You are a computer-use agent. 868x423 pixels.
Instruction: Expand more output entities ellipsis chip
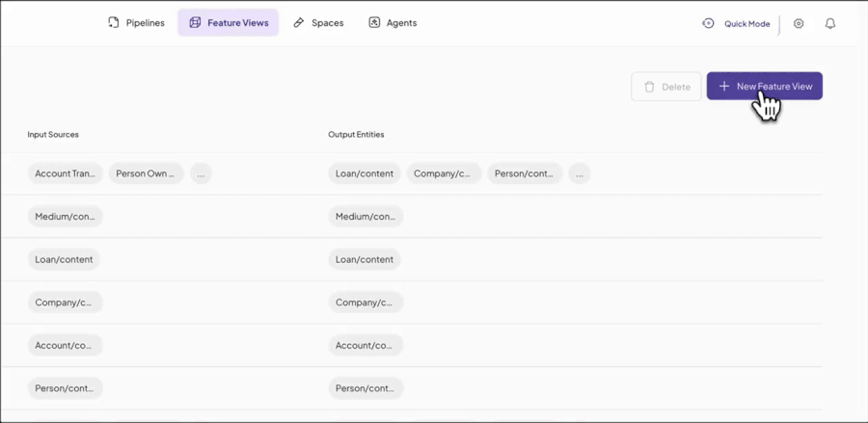579,173
